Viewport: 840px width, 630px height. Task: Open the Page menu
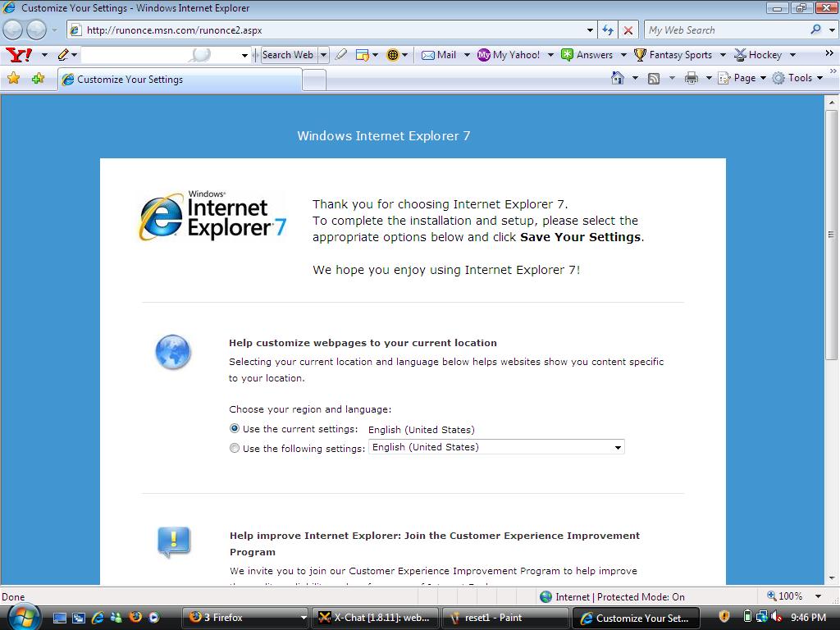(742, 78)
